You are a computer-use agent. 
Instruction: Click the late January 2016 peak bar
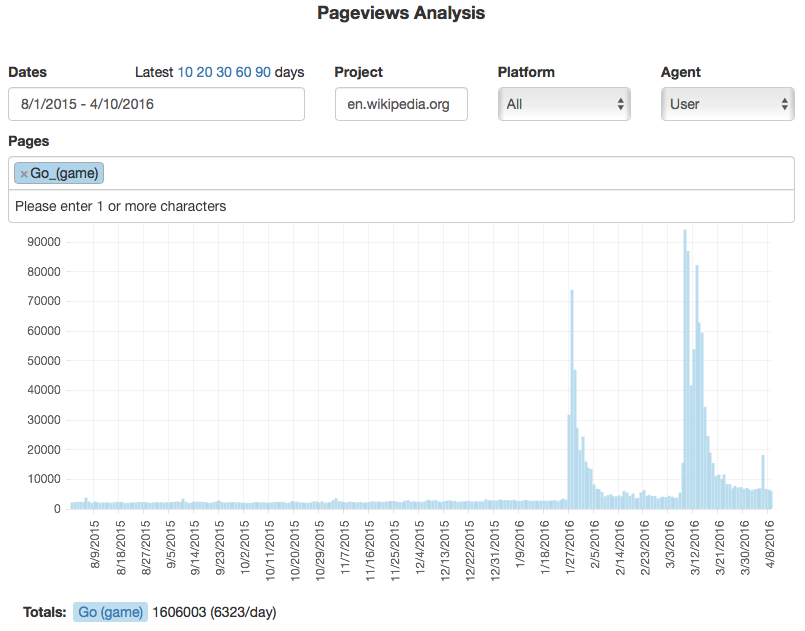coord(571,400)
